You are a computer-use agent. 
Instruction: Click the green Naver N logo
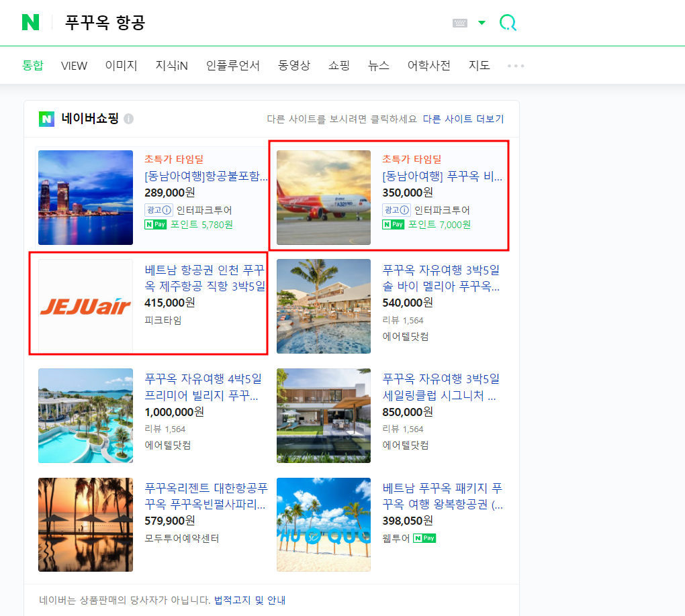pyautogui.click(x=31, y=22)
